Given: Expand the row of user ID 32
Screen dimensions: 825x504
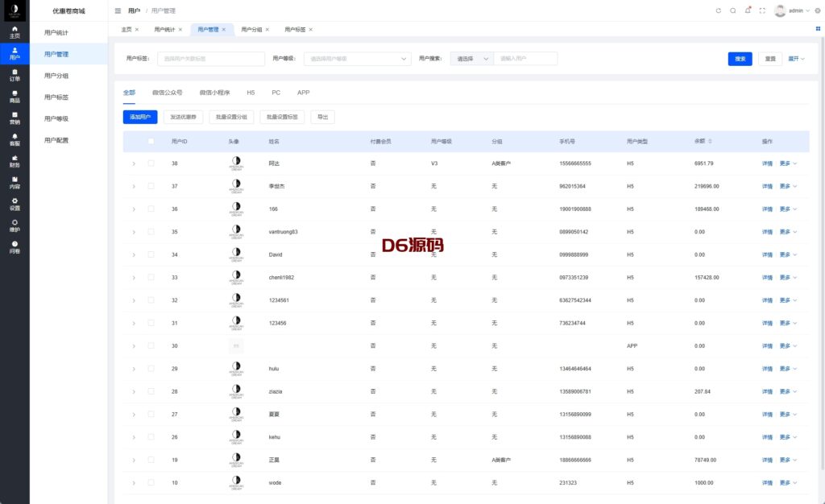Looking at the screenshot, I should point(134,300).
